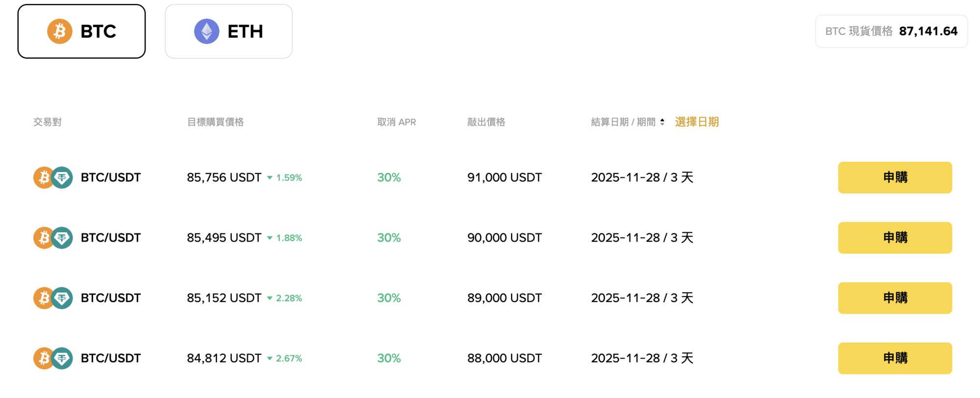The width and height of the screenshot is (980, 398).
Task: Click down-arrow indicator beside 2.28%
Action: coord(269,298)
